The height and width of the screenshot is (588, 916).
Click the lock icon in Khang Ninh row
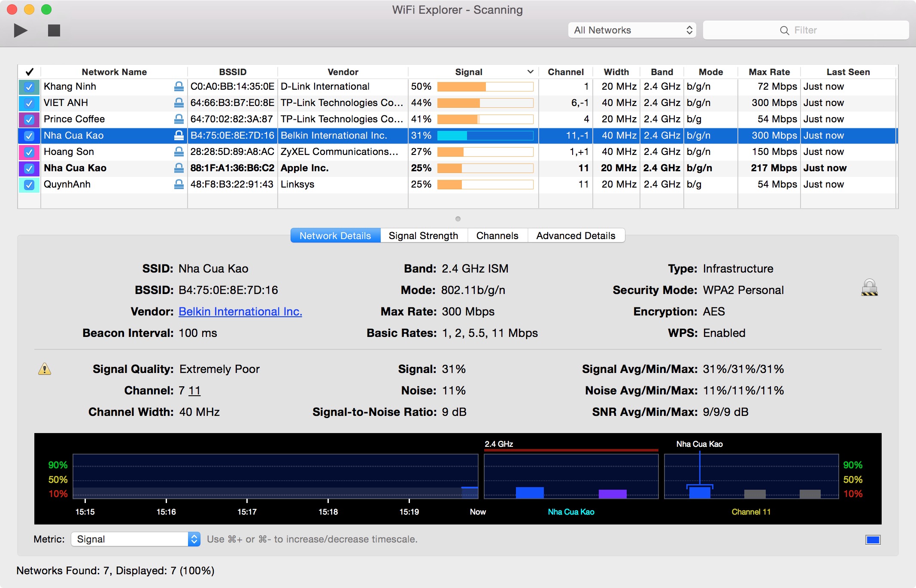[179, 87]
